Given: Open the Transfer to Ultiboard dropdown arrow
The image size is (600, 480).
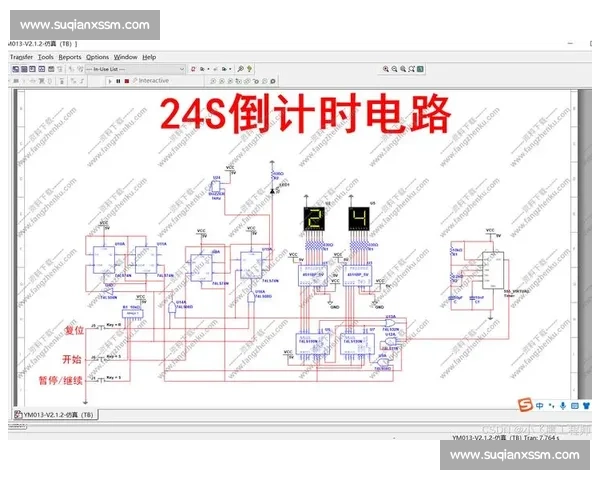Looking at the screenshot, I should [x=209, y=69].
